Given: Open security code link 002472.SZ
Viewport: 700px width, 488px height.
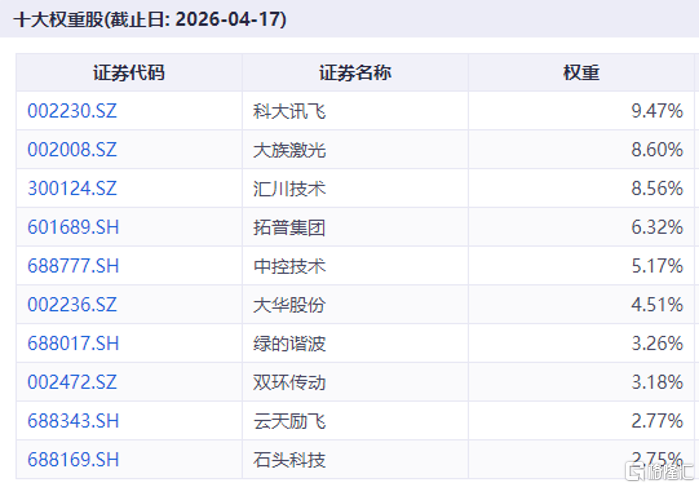Looking at the screenshot, I should [x=72, y=383].
